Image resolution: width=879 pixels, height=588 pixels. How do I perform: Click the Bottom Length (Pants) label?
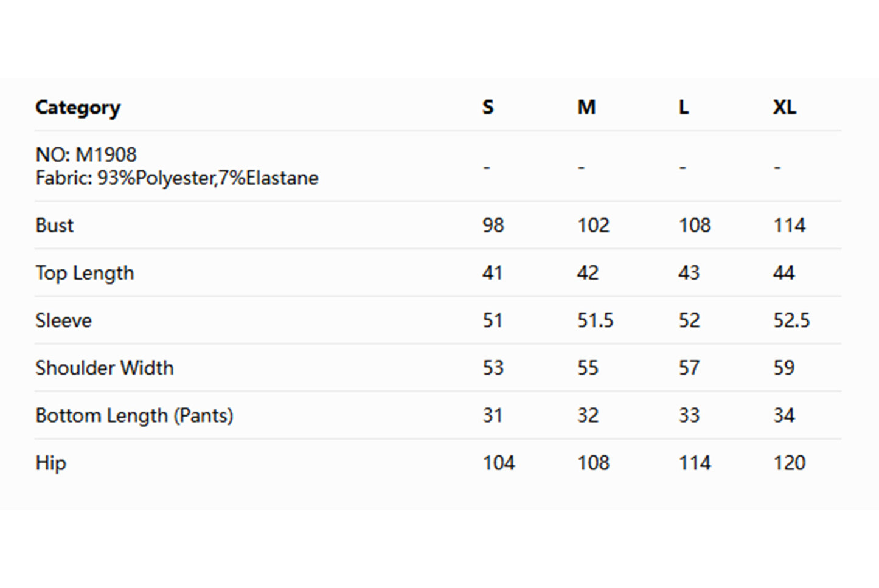click(134, 415)
